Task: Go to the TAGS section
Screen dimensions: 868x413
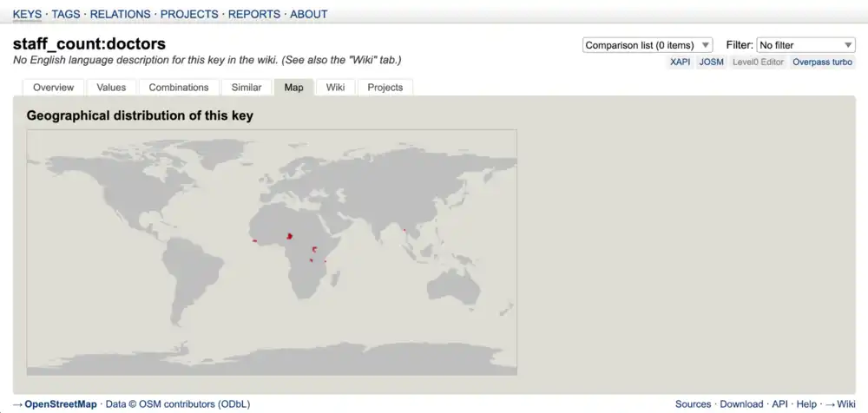Action: tap(65, 14)
